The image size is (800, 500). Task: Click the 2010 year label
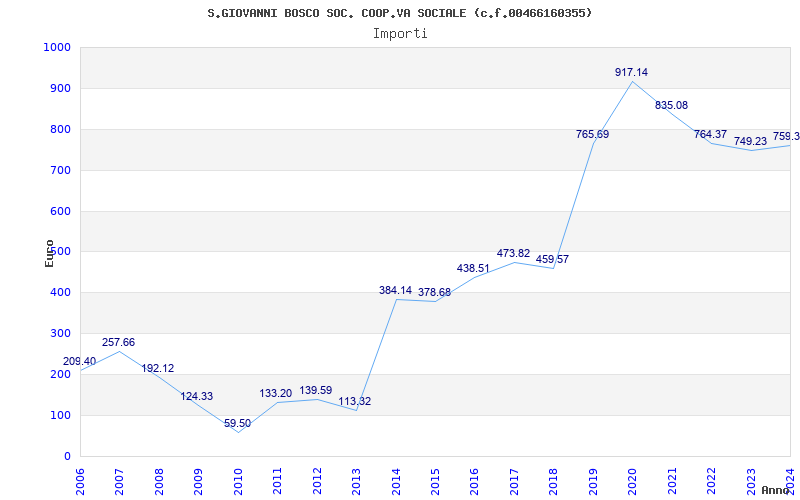pos(238,481)
